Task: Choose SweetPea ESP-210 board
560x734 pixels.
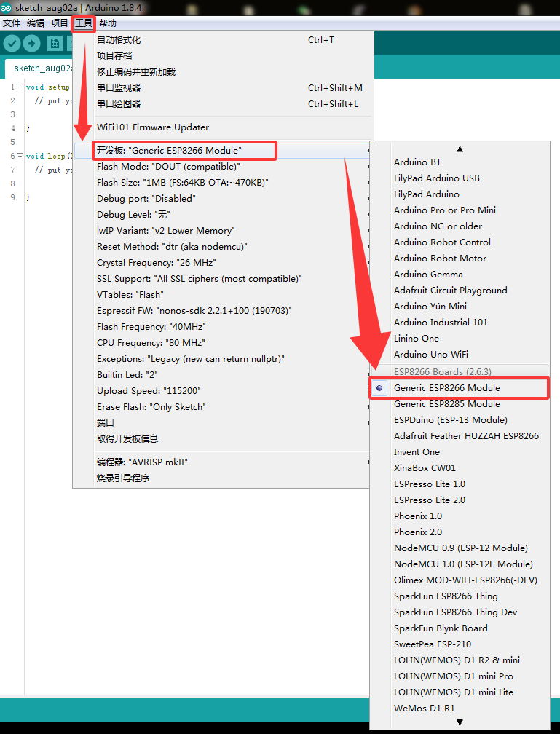Action: pos(460,644)
